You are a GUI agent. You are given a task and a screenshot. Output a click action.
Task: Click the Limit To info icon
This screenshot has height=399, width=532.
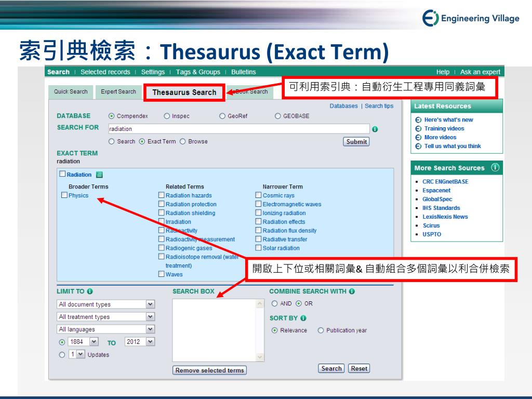coord(89,291)
